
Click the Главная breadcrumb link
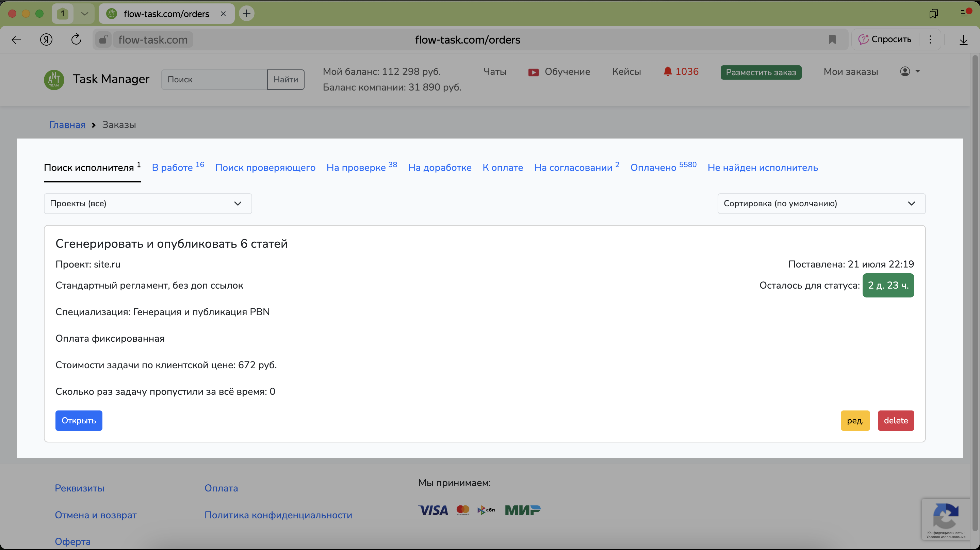click(x=67, y=125)
